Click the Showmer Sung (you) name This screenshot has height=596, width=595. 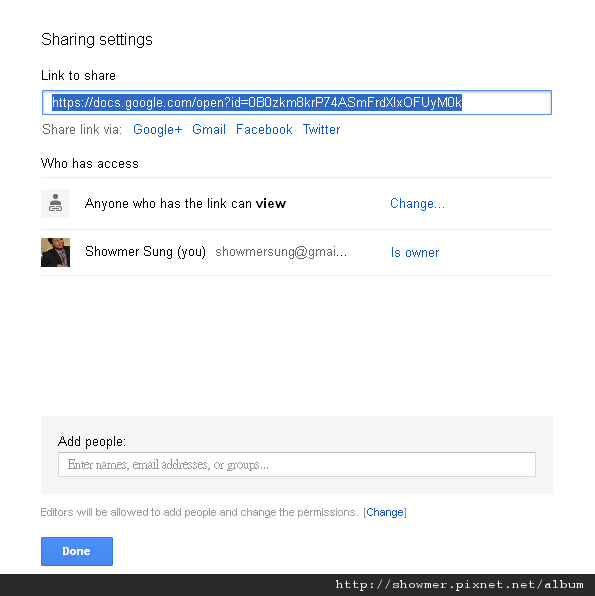click(145, 252)
